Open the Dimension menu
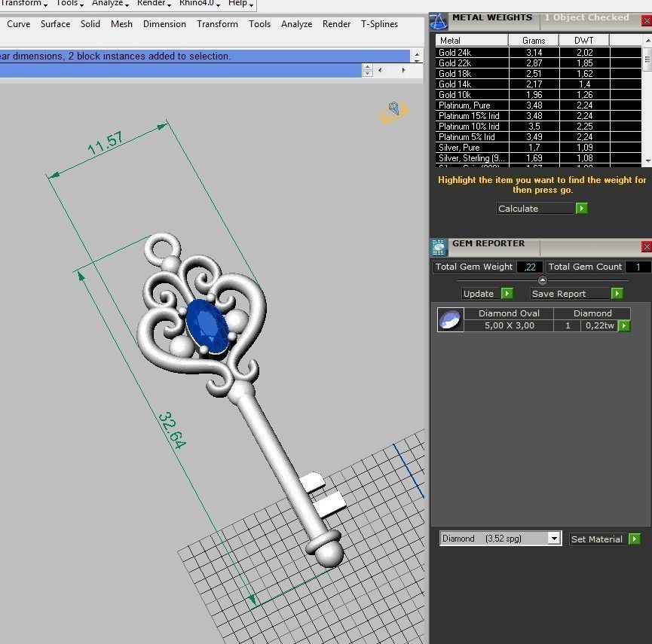This screenshot has width=652, height=644. tap(164, 24)
